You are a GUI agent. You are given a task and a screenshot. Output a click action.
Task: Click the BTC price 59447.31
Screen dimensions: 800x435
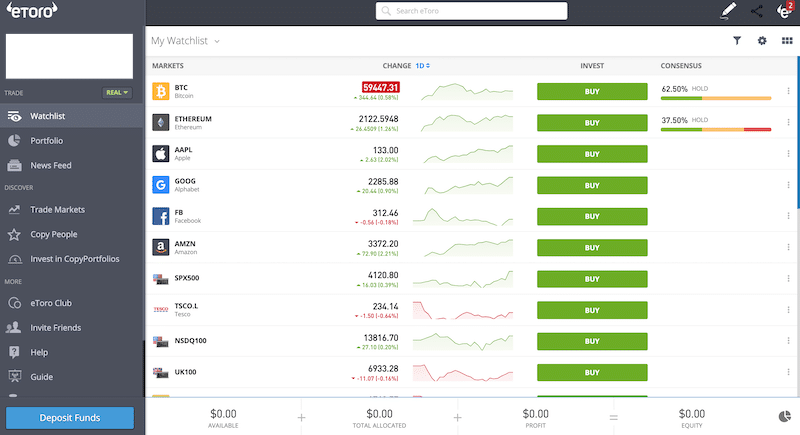coord(381,87)
